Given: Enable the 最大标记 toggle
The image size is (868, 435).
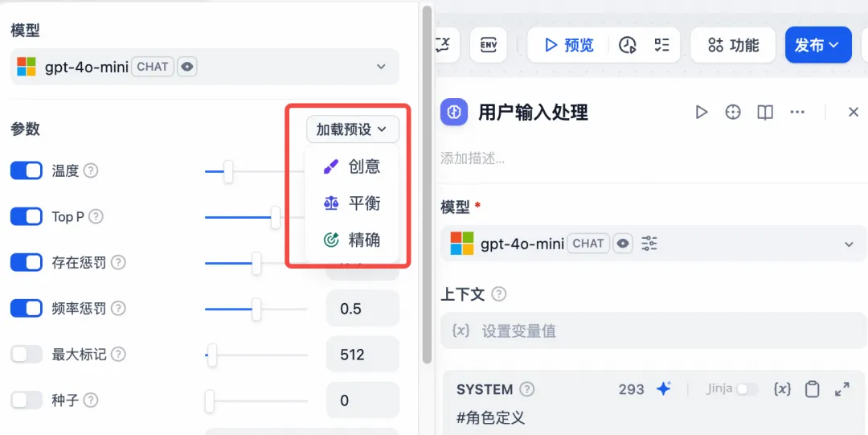Looking at the screenshot, I should point(26,354).
